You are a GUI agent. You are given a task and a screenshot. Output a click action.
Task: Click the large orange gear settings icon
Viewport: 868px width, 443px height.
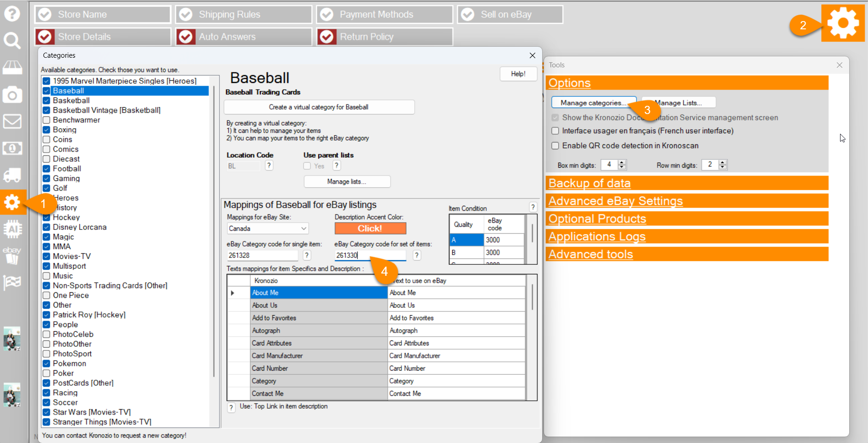tap(843, 23)
